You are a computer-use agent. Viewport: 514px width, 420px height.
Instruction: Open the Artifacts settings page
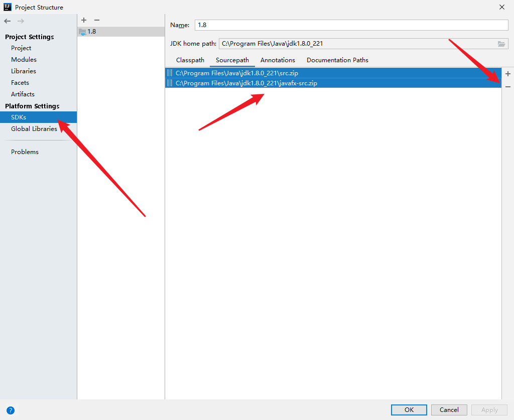pos(23,94)
